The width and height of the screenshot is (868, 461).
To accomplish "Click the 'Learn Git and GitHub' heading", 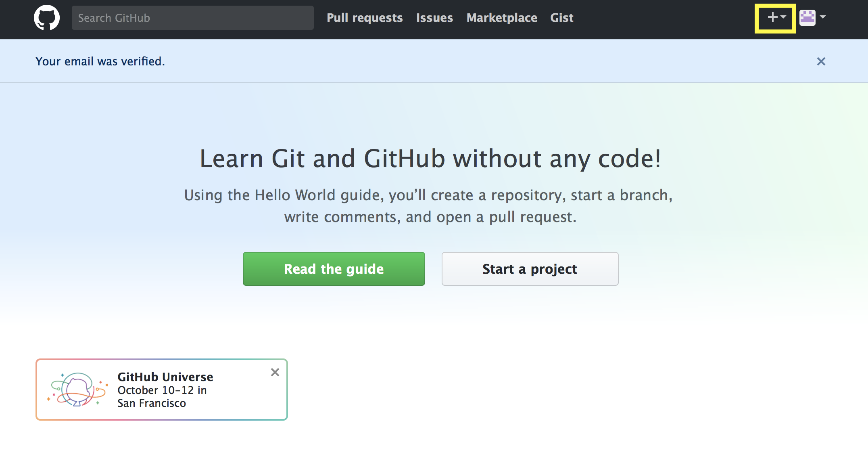I will pos(430,158).
